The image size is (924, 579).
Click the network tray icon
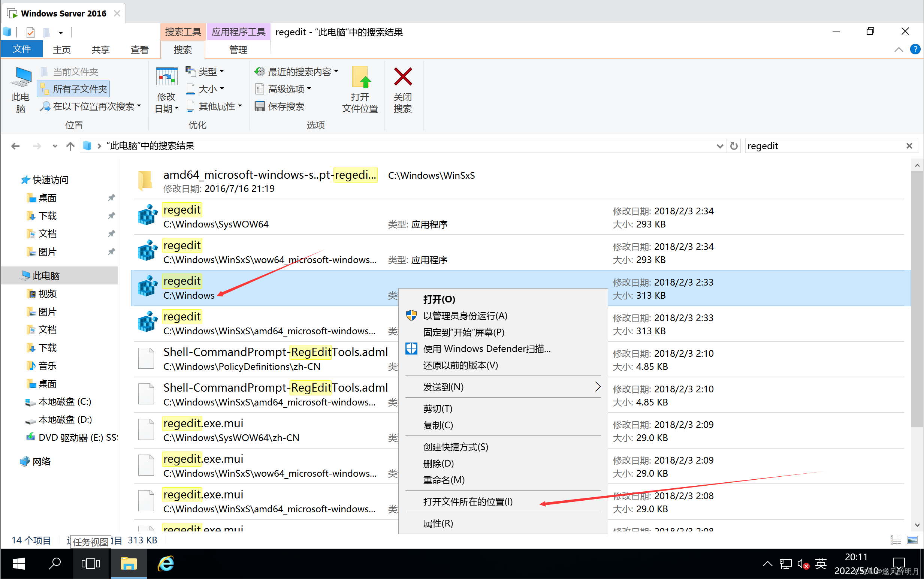tap(785, 564)
